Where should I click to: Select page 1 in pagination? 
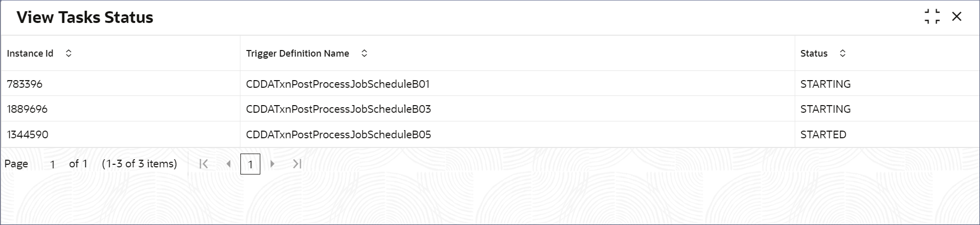(250, 164)
